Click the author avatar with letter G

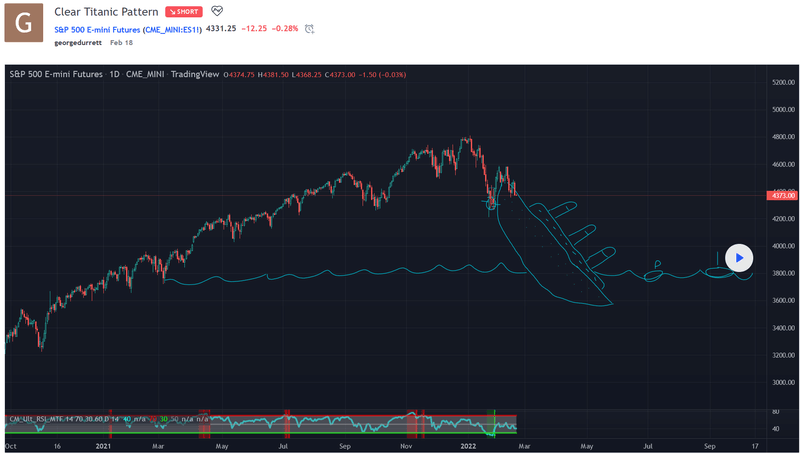pyautogui.click(x=23, y=23)
